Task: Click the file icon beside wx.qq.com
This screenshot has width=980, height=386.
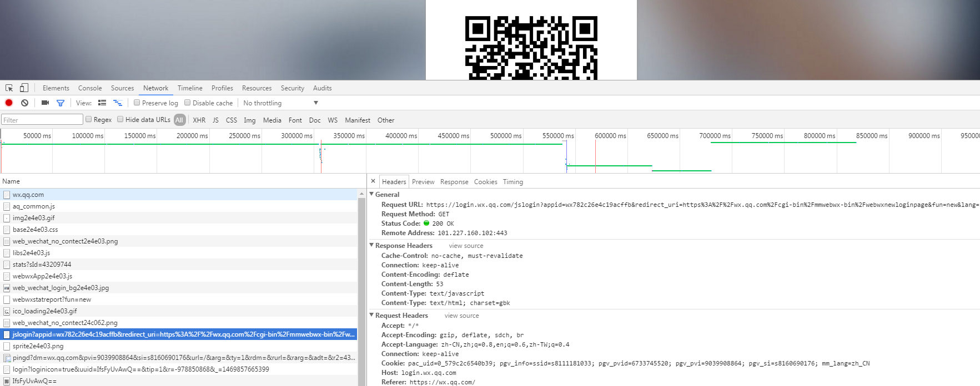Action: pyautogui.click(x=7, y=195)
